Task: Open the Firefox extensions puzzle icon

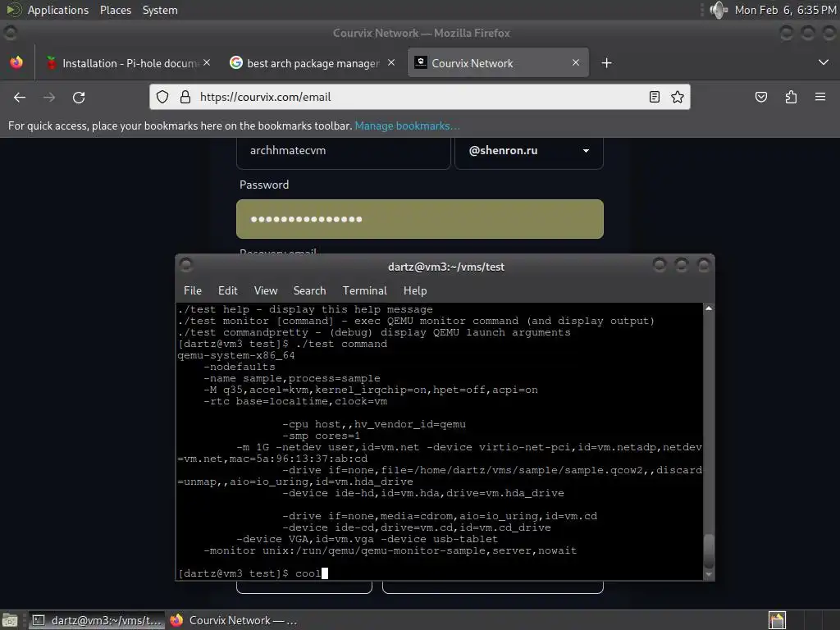Action: [791, 97]
